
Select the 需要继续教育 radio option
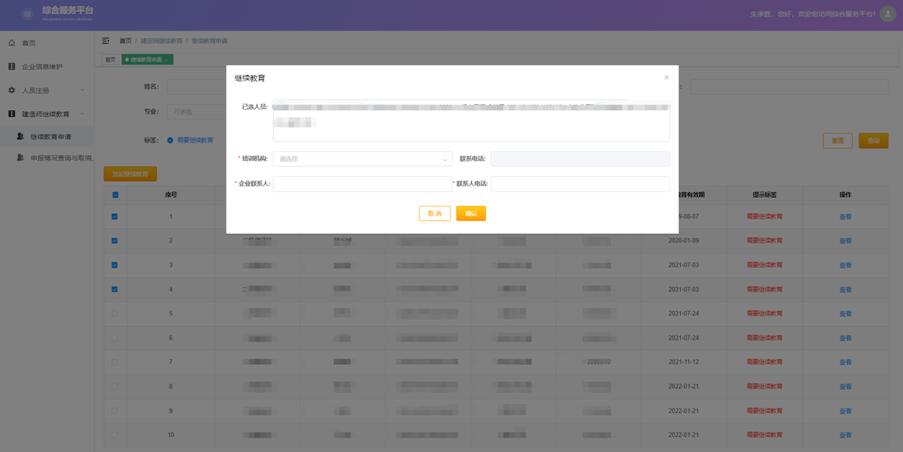[x=170, y=140]
